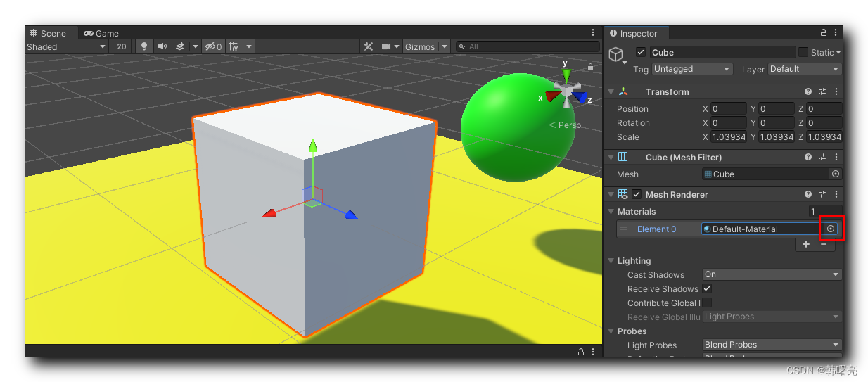Toggle the Gizmos button

click(x=420, y=46)
